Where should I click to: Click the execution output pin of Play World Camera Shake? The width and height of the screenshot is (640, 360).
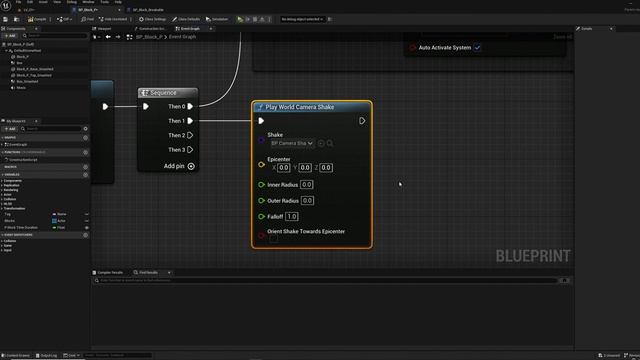click(362, 121)
